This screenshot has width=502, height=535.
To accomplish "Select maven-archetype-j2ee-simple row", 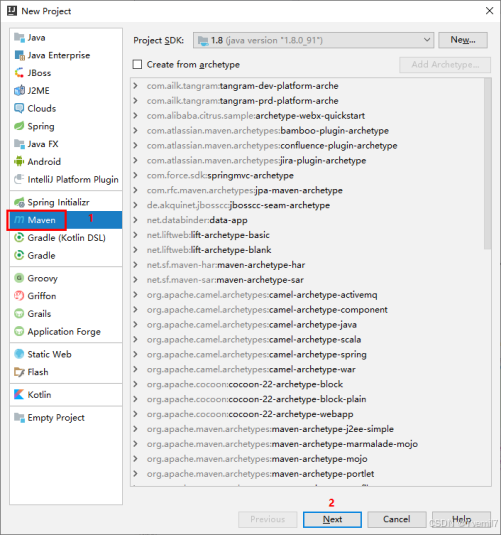I will tap(310, 429).
